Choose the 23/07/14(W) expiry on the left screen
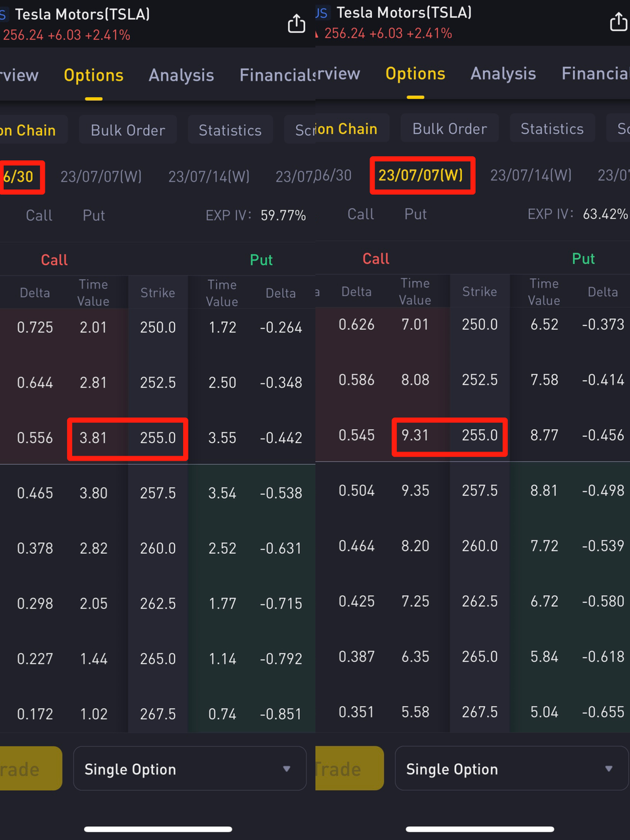630x840 pixels. click(x=209, y=177)
